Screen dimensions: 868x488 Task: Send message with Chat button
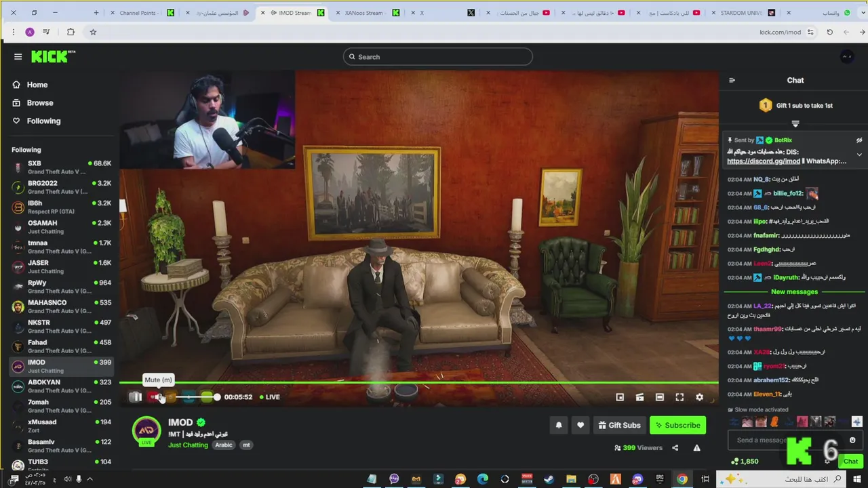(x=850, y=462)
